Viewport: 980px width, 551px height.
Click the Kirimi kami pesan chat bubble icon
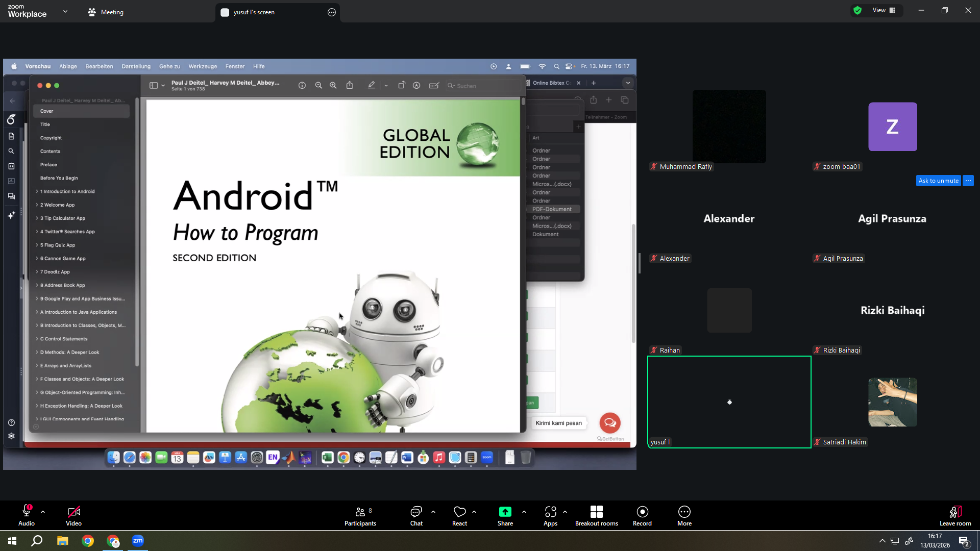(610, 423)
